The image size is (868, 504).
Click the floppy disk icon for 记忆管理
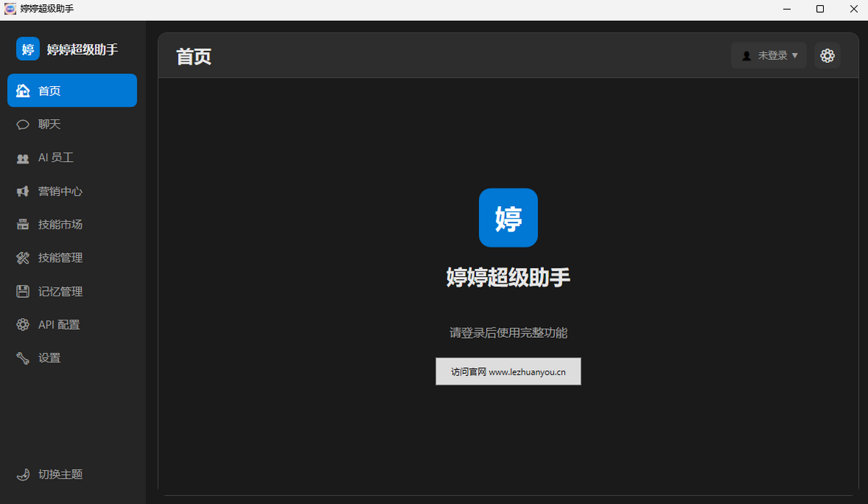tap(23, 291)
